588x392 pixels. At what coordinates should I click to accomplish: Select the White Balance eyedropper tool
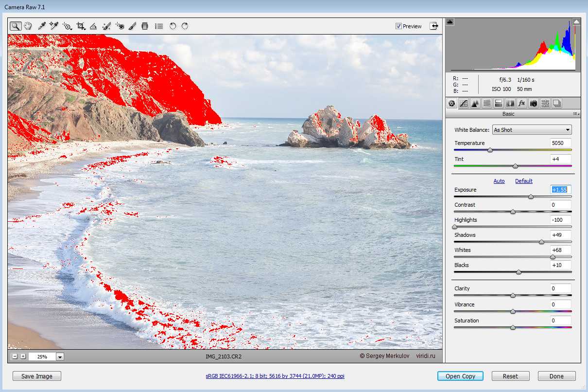42,26
